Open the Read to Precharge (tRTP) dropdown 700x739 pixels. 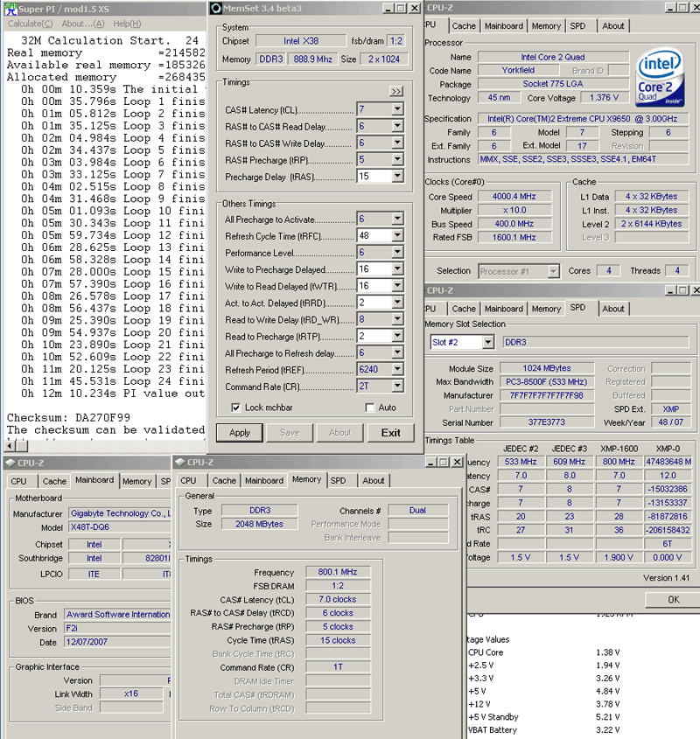(397, 336)
